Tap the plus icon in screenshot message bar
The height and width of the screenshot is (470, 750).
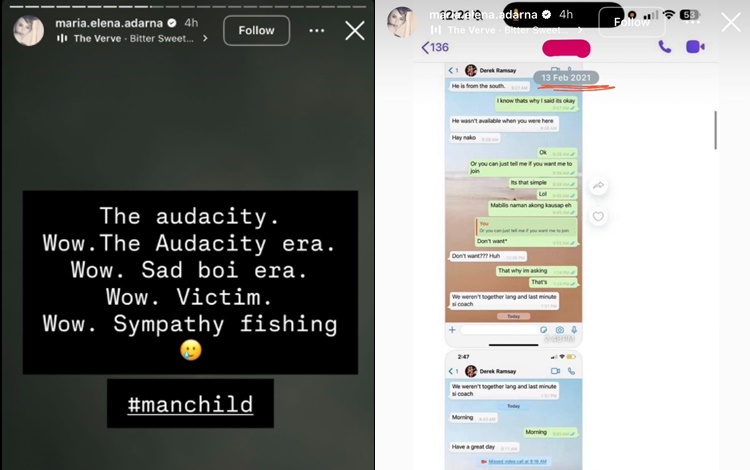pyautogui.click(x=452, y=330)
